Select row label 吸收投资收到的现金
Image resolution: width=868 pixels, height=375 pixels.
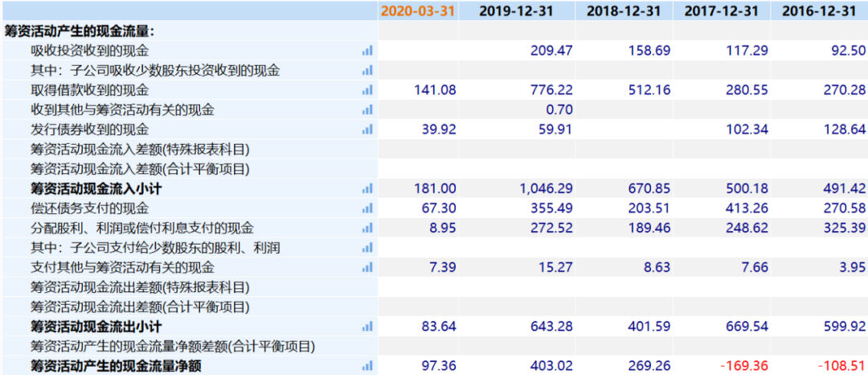click(90, 51)
